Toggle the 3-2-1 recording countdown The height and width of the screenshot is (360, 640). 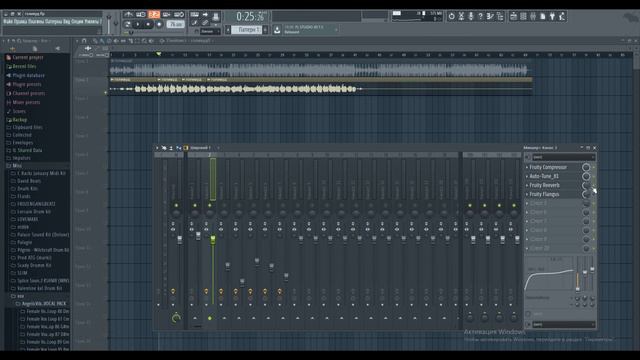point(154,15)
